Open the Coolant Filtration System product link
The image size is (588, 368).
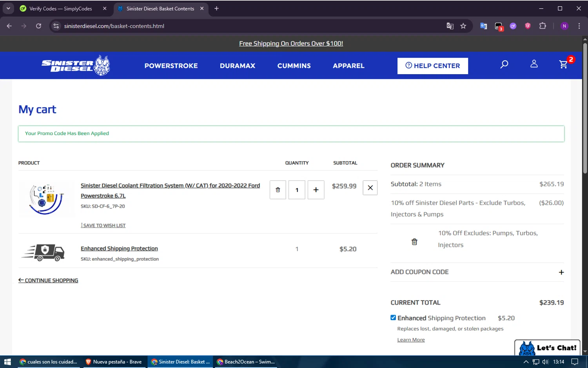coord(170,191)
